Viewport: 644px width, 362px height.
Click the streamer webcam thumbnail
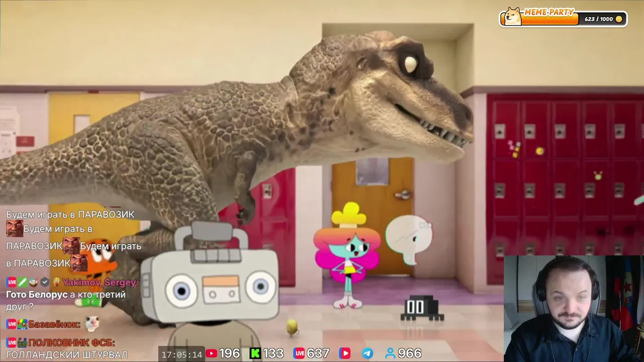(574, 309)
